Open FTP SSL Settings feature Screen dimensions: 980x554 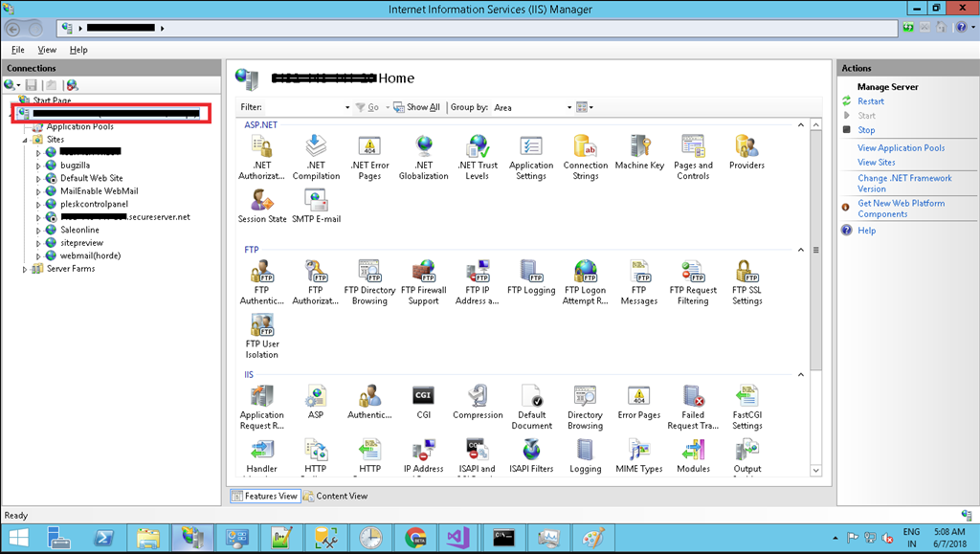coord(746,282)
